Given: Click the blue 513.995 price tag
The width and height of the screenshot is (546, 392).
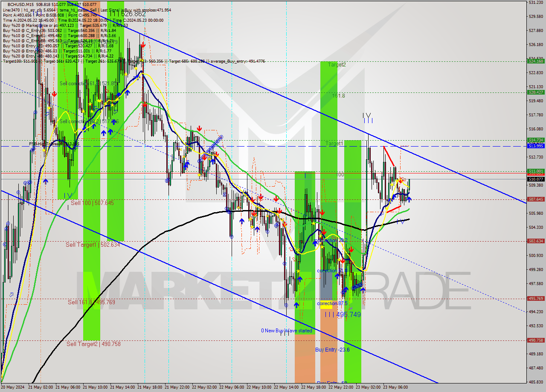Looking at the screenshot, I should pos(535,146).
